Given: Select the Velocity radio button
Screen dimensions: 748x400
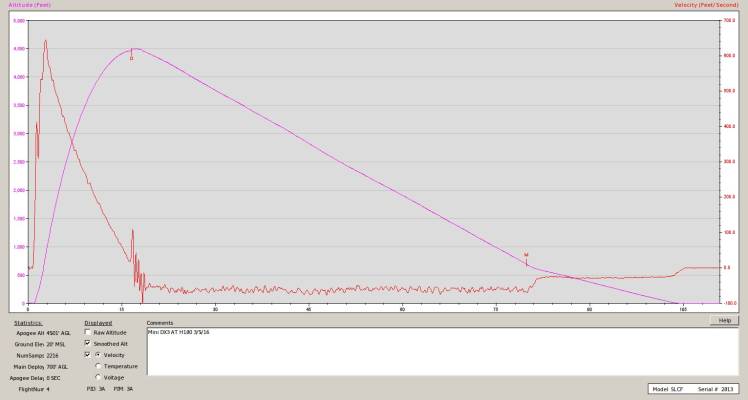Looking at the screenshot, I should (97, 354).
